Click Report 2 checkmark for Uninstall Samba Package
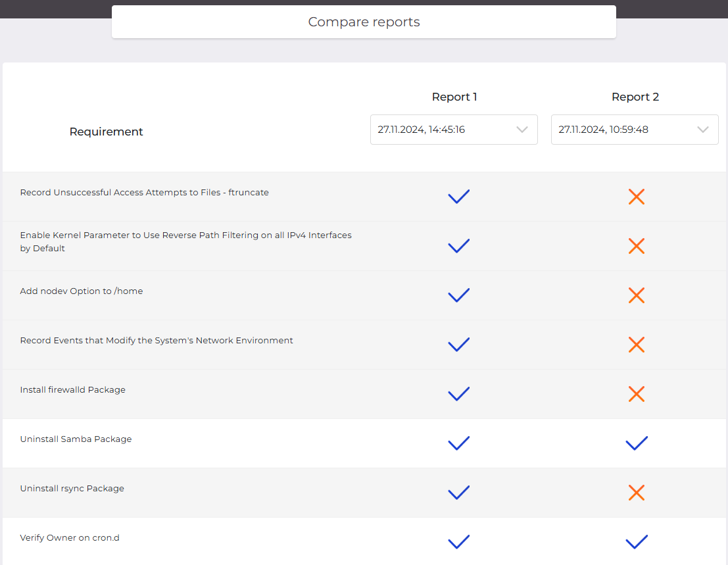This screenshot has width=728, height=565. click(636, 443)
